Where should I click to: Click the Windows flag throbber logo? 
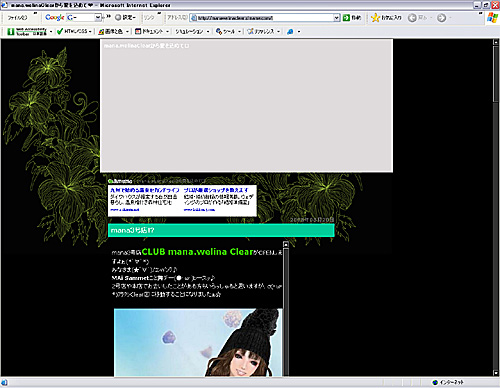[x=492, y=18]
